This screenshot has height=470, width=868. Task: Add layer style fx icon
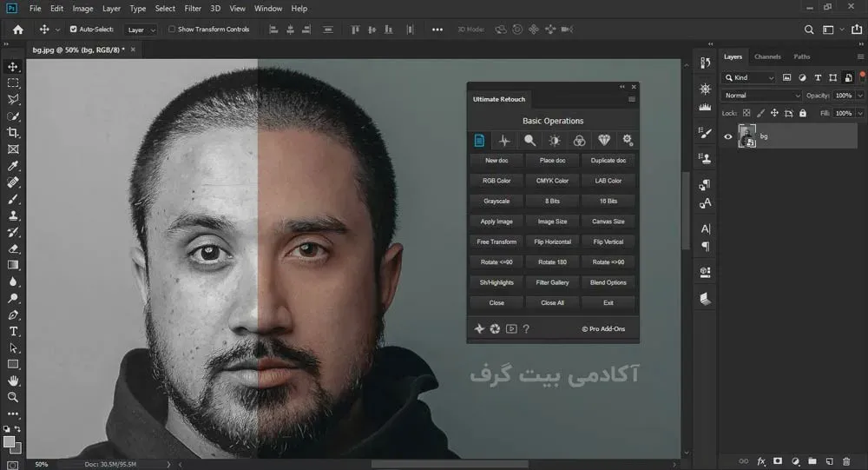[x=761, y=461]
